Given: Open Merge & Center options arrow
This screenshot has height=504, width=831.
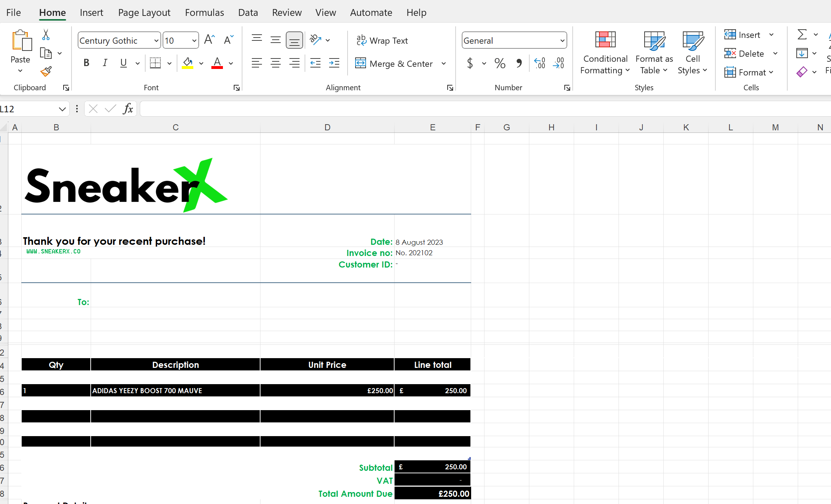Looking at the screenshot, I should point(444,64).
